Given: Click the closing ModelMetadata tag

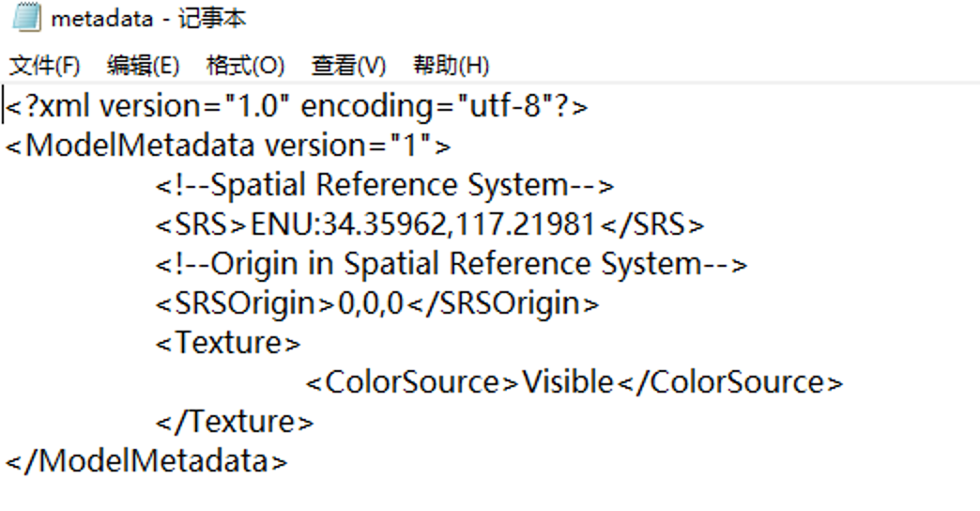Looking at the screenshot, I should point(146,461).
